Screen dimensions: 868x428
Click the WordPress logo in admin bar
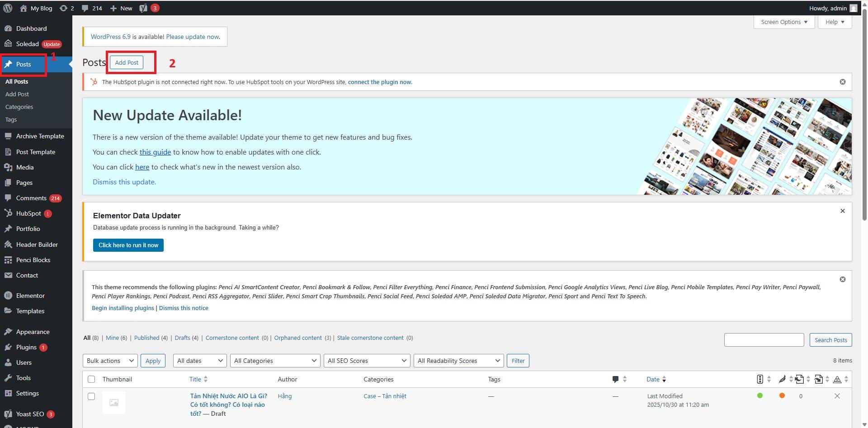(7, 8)
